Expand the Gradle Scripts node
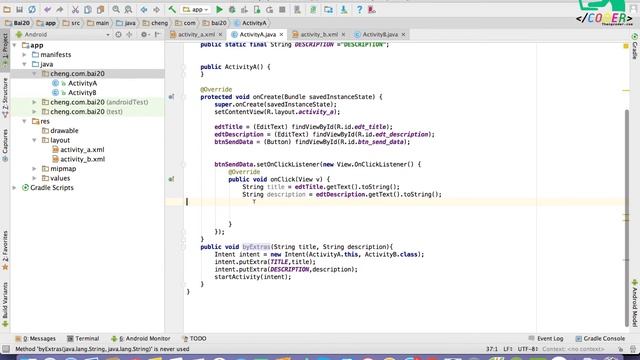The width and height of the screenshot is (640, 360). tap(15, 188)
